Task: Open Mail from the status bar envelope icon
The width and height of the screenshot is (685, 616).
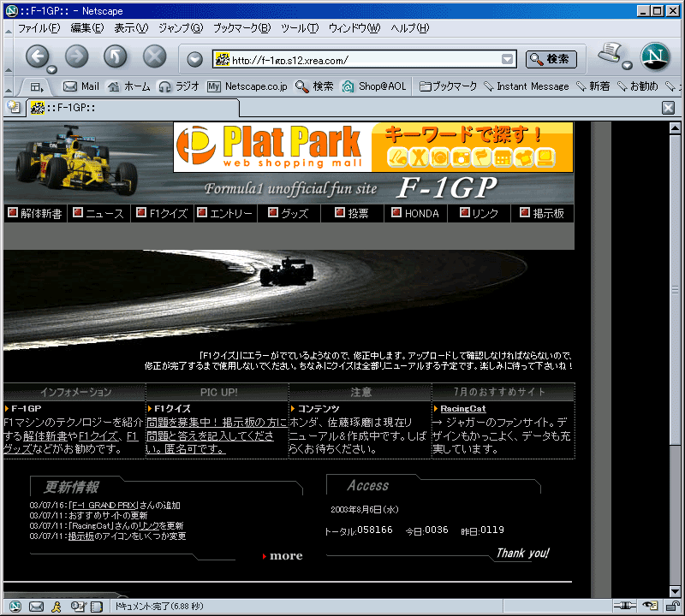Action: [x=36, y=606]
